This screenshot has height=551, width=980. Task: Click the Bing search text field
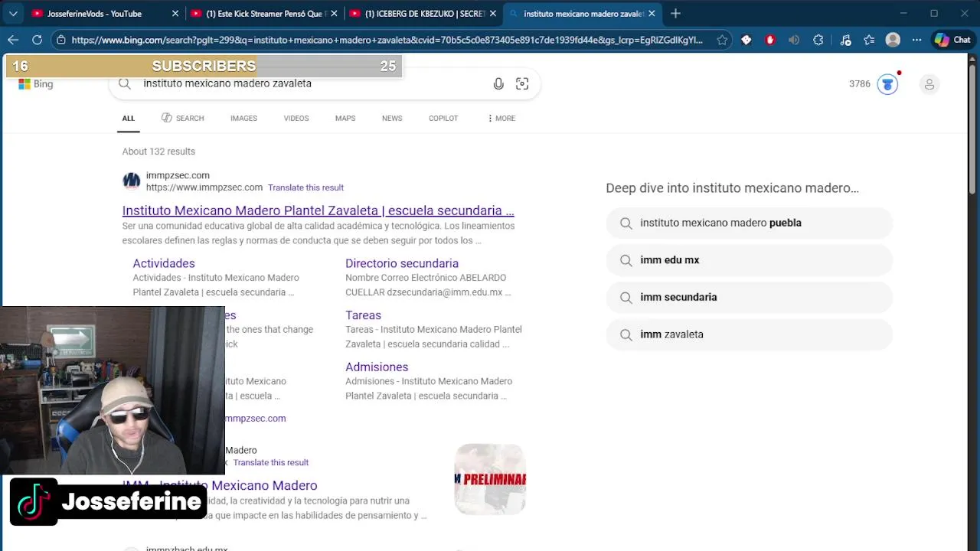314,83
